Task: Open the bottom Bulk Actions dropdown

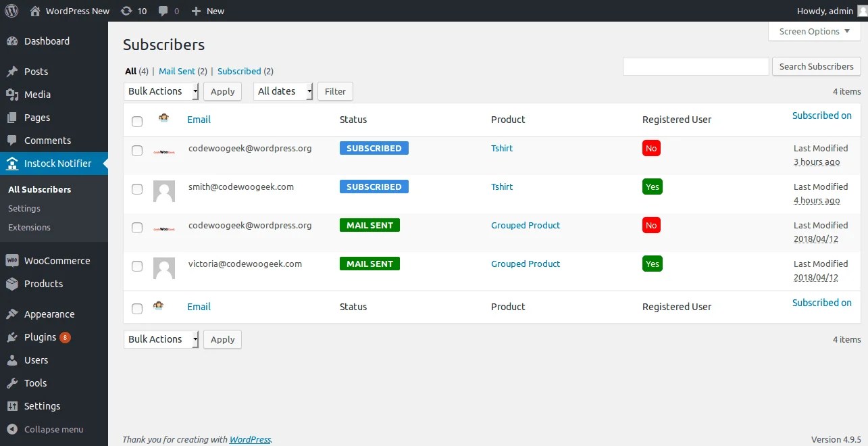Action: pos(161,339)
